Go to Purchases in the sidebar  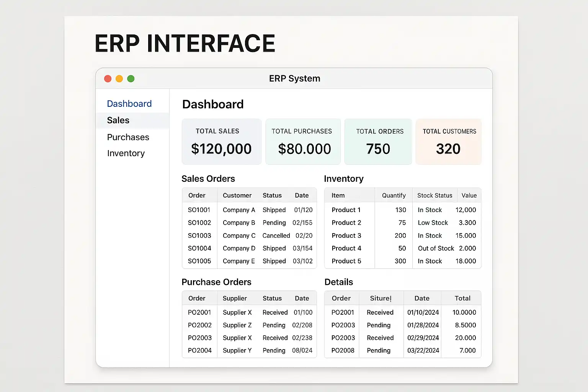pyautogui.click(x=128, y=137)
